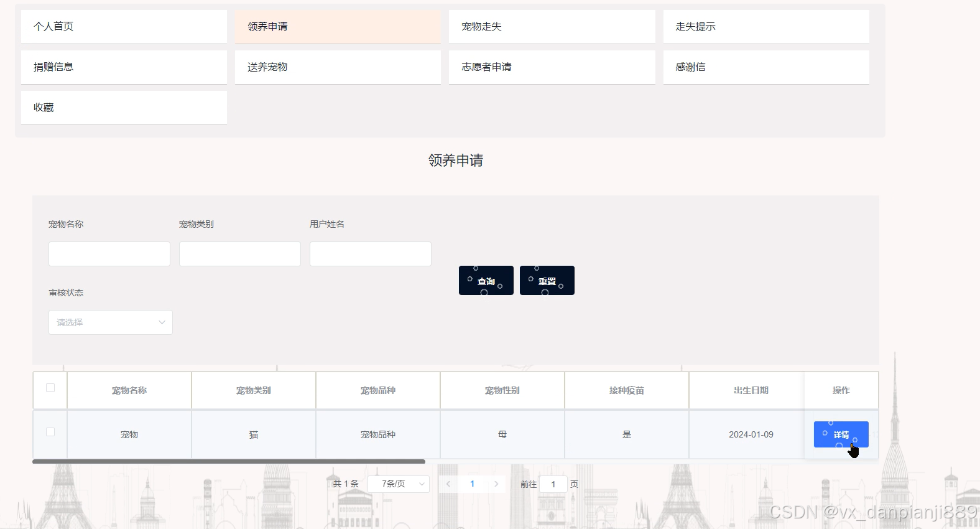Click the table horizontal scrollbar
This screenshot has width=980, height=529.
click(229, 461)
